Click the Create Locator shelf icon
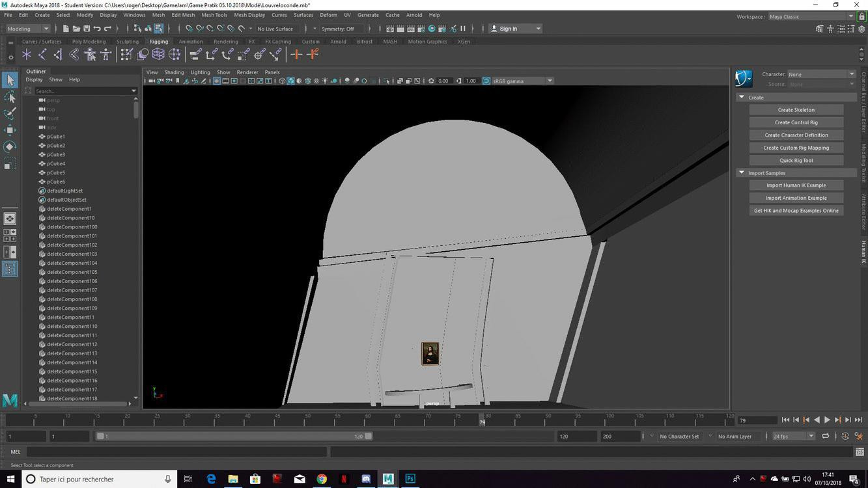The height and width of the screenshot is (488, 868). click(27, 55)
